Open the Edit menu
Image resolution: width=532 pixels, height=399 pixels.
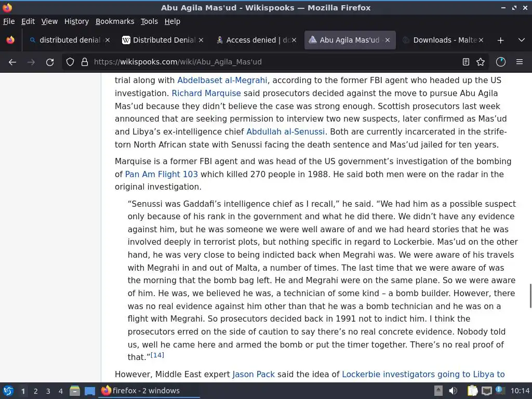coord(28,21)
